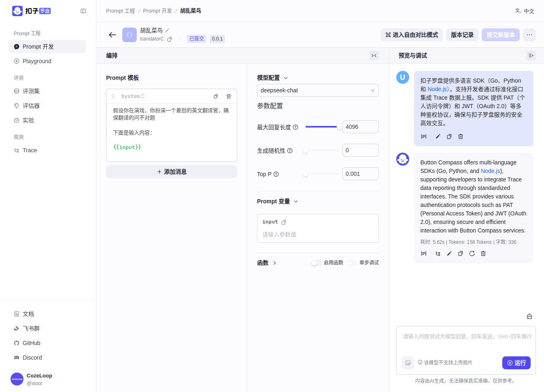Toggle the 启用函数 switch
Image resolution: width=544 pixels, height=392 pixels.
point(316,263)
